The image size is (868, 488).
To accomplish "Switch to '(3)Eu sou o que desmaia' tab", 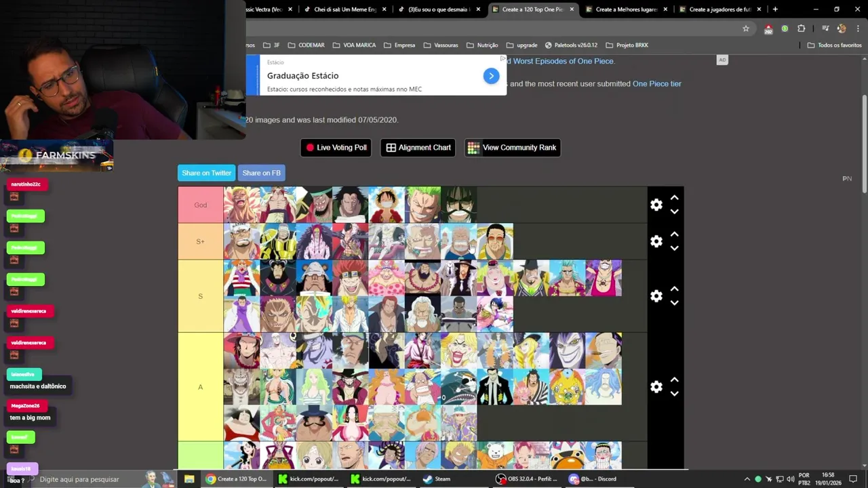I will tap(438, 9).
